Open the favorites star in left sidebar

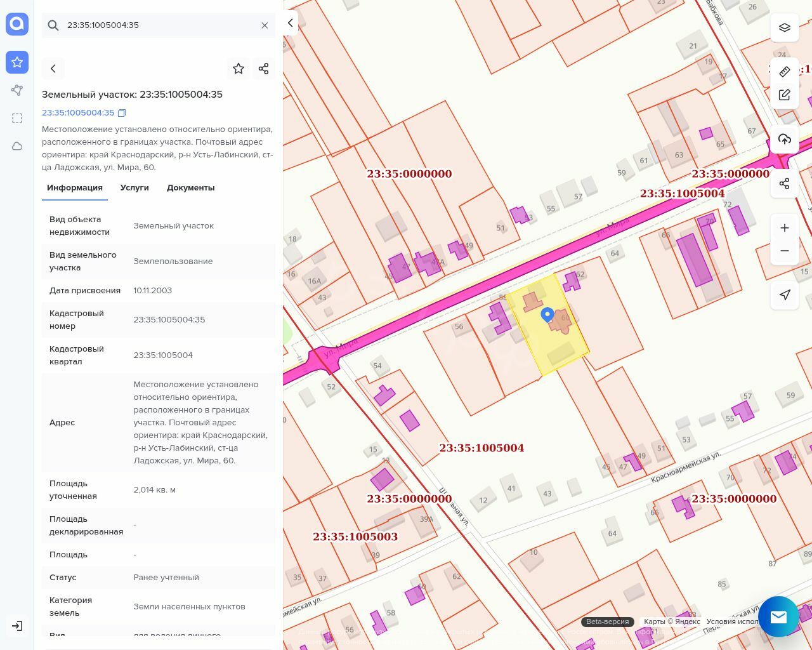17,62
